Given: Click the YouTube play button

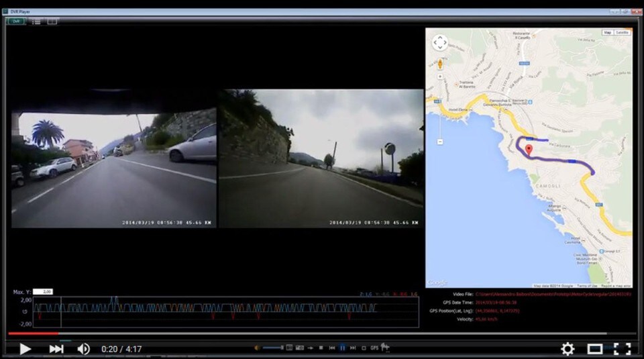Looking at the screenshot, I should (x=25, y=348).
